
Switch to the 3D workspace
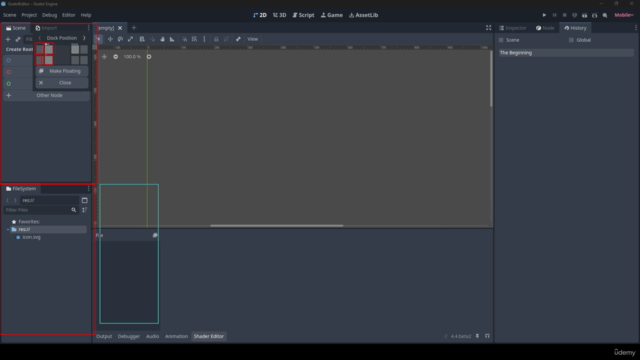coord(280,15)
